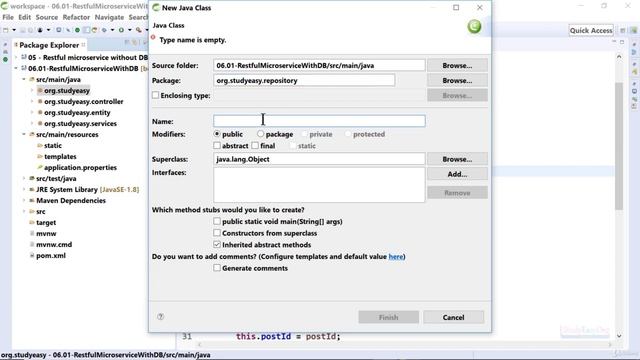This screenshot has width=640, height=360.
Task: Click the pom.xml file icon
Action: click(x=32, y=256)
